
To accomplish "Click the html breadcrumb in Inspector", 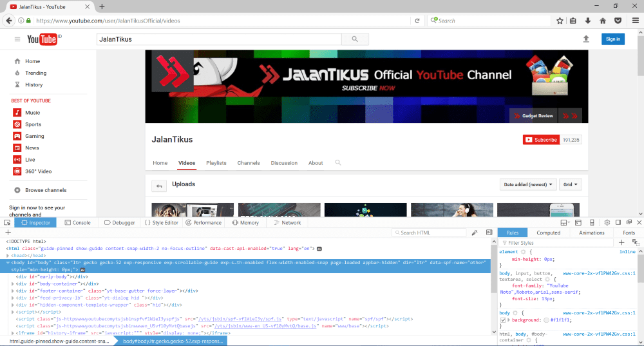I will pyautogui.click(x=59, y=341).
